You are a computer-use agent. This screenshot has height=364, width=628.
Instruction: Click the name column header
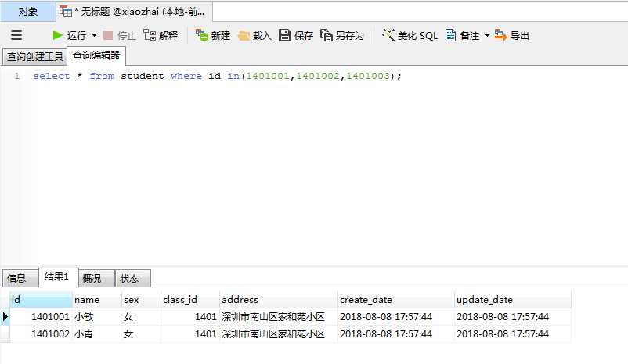coord(97,300)
